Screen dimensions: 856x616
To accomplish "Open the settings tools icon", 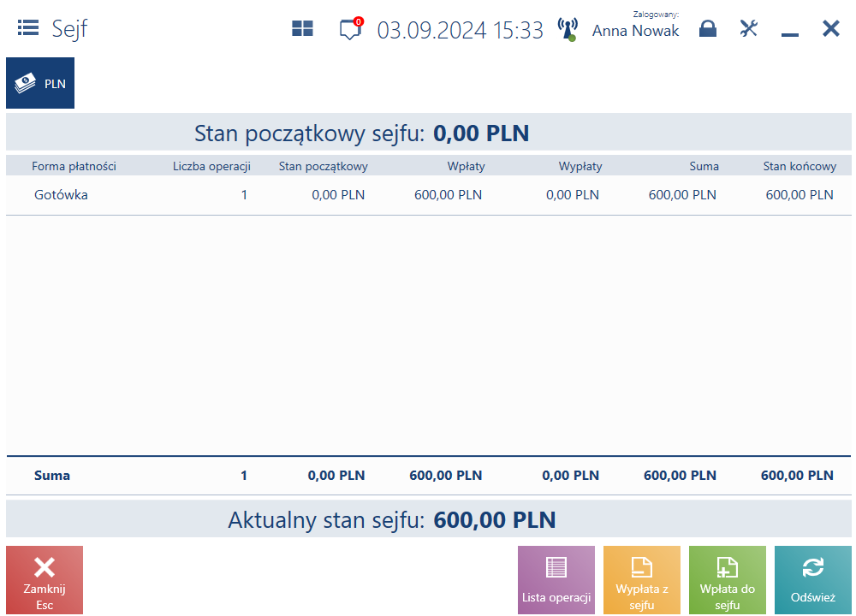I will [x=748, y=28].
